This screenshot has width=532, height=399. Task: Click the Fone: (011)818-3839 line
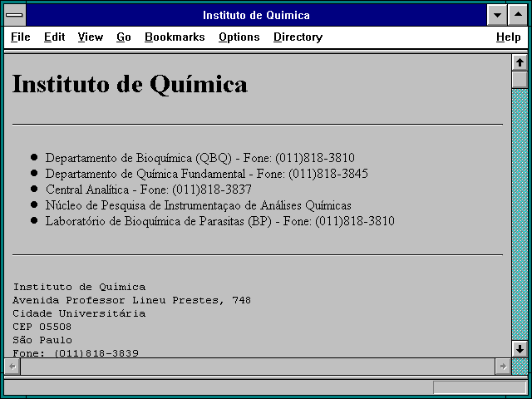pyautogui.click(x=76, y=353)
